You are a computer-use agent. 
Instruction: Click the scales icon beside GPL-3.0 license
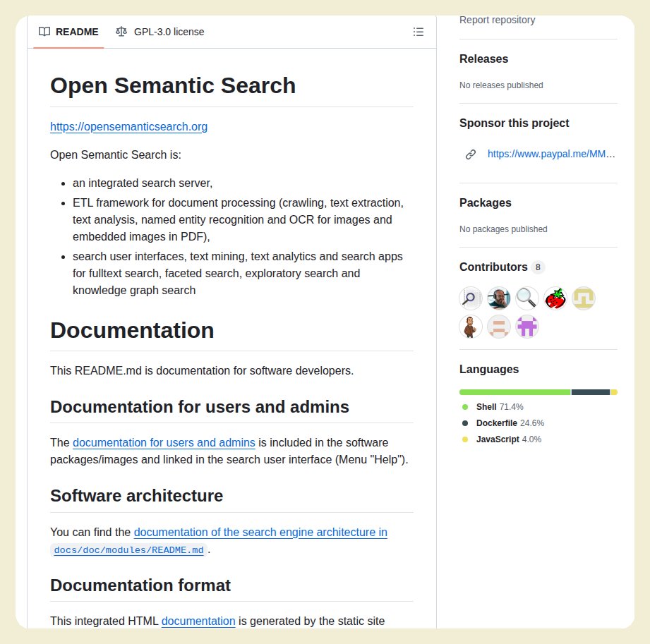coord(121,32)
